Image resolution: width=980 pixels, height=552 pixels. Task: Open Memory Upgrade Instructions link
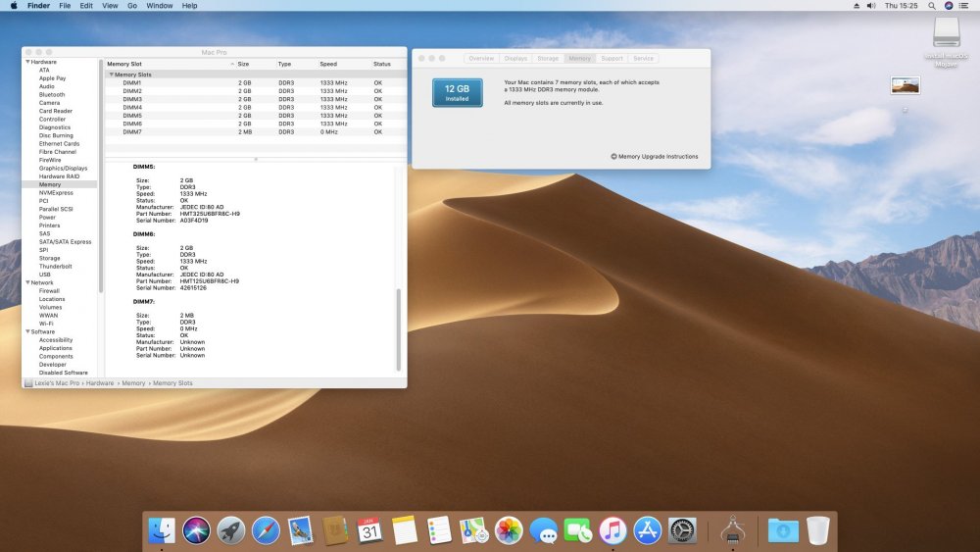655,156
